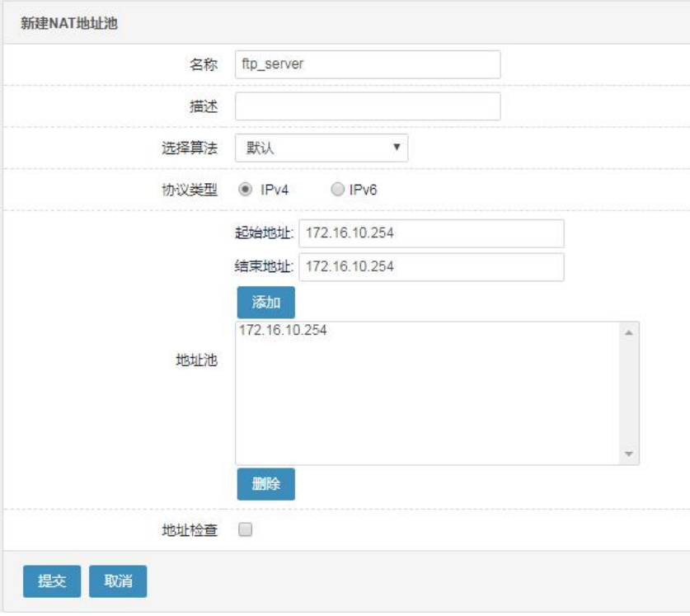
Task: Click the 名称 field containing ftp_server
Action: point(368,64)
